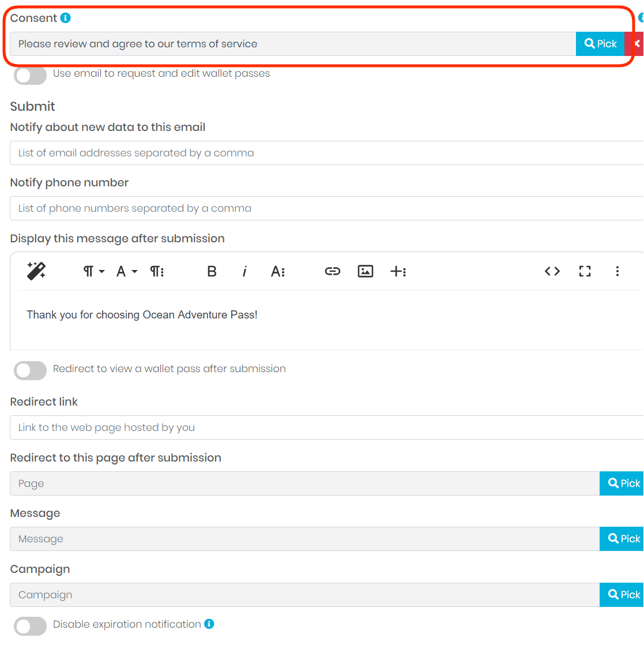644x660 pixels.
Task: Focus the Redirect link field
Action: click(326, 427)
